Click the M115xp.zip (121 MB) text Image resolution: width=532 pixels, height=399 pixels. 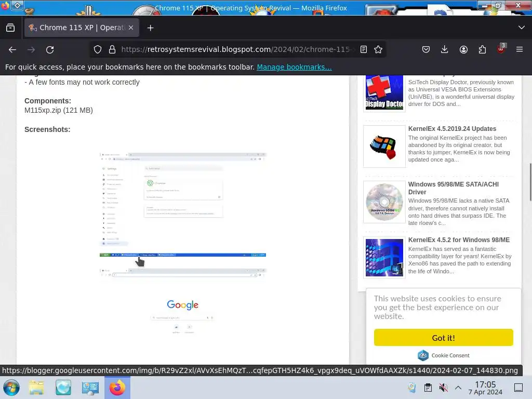click(x=58, y=110)
